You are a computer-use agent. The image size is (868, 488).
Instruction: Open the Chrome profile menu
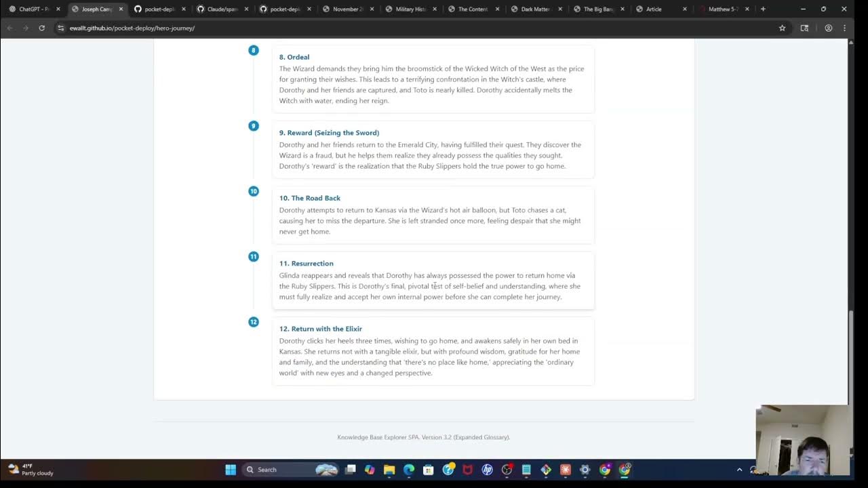(829, 28)
